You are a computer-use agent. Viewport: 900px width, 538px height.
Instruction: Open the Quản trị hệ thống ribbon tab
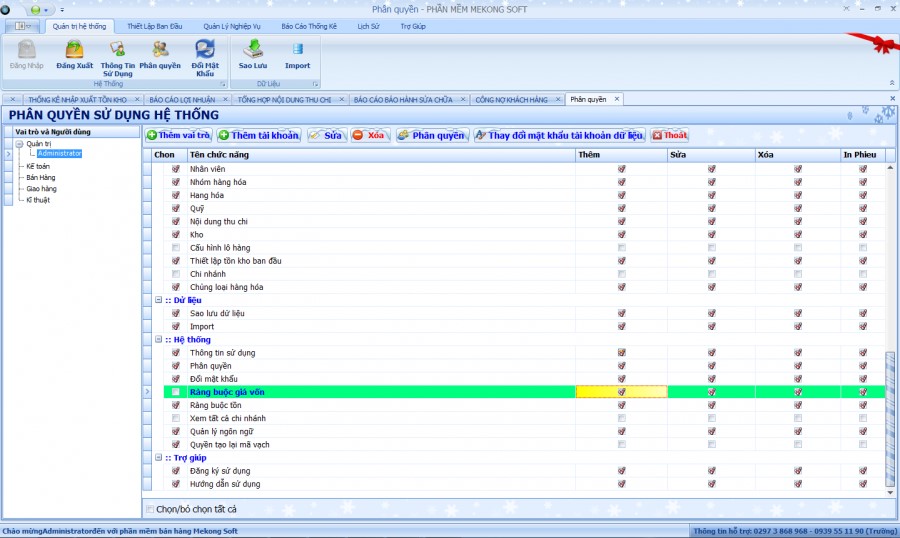click(x=79, y=26)
